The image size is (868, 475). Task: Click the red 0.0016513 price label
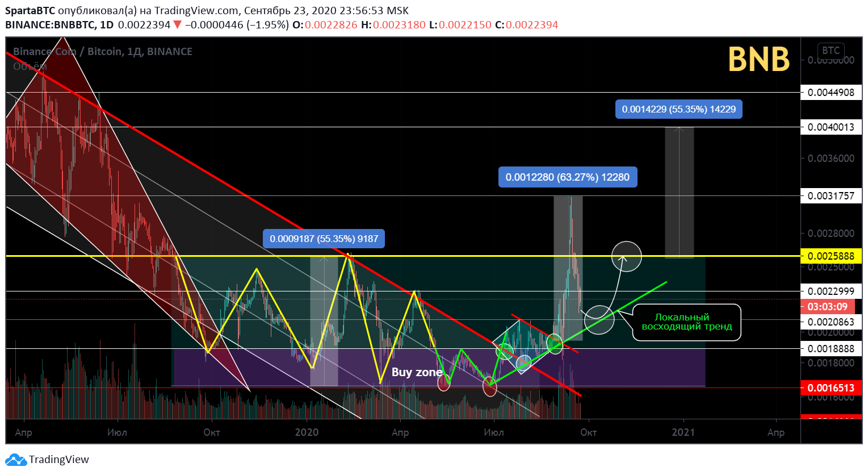pos(831,388)
